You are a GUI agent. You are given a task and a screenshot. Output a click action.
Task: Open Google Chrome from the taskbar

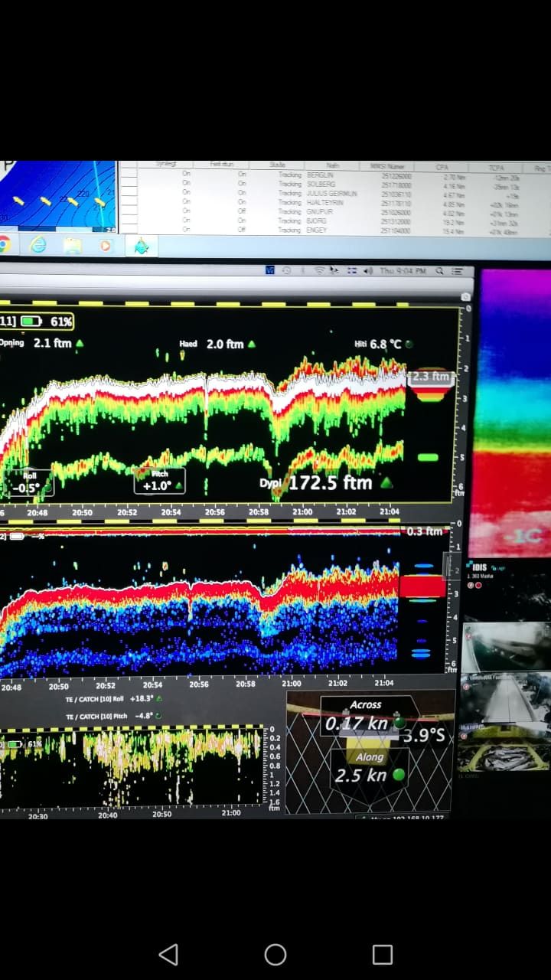click(4, 245)
